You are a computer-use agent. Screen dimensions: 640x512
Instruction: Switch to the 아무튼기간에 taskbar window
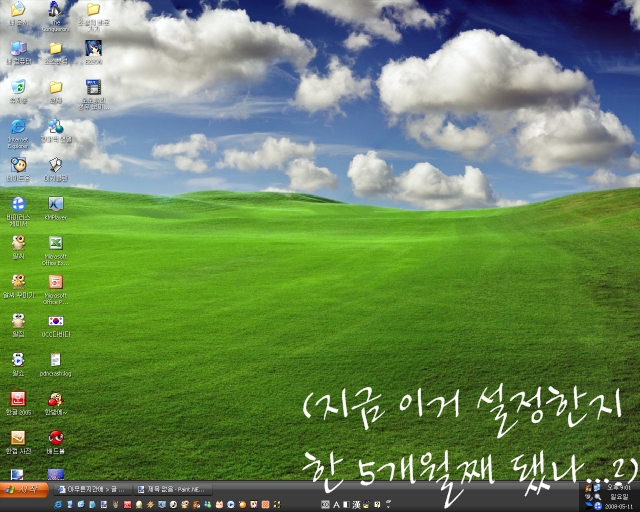click(93, 489)
